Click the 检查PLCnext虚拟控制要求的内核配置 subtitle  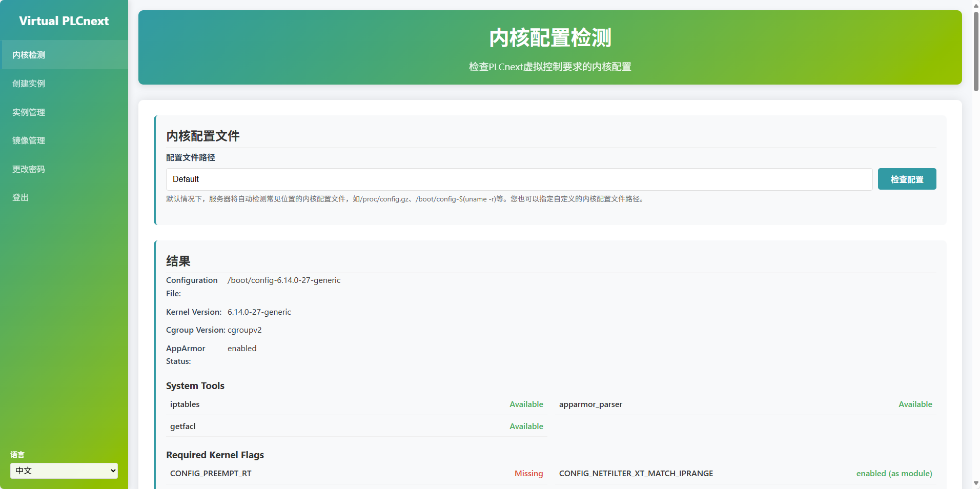coord(550,67)
